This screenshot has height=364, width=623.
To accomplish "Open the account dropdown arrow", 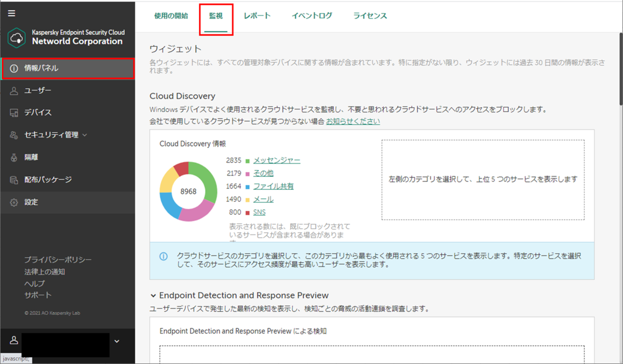I will [x=117, y=341].
